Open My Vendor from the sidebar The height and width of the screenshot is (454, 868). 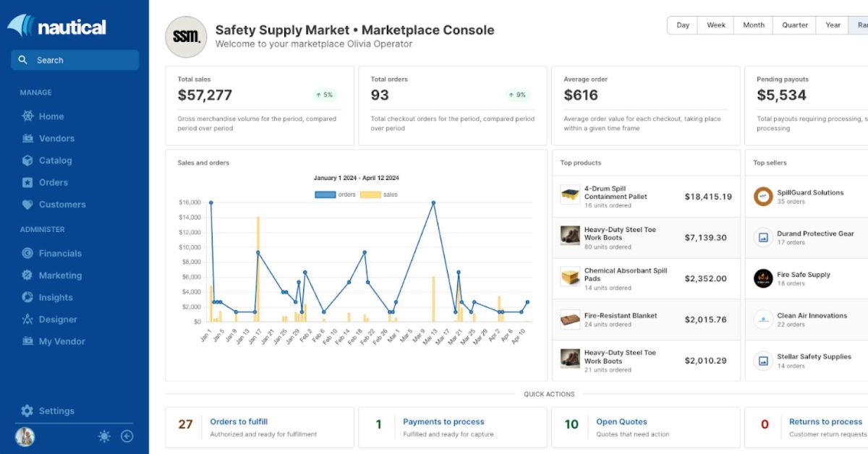click(x=57, y=341)
